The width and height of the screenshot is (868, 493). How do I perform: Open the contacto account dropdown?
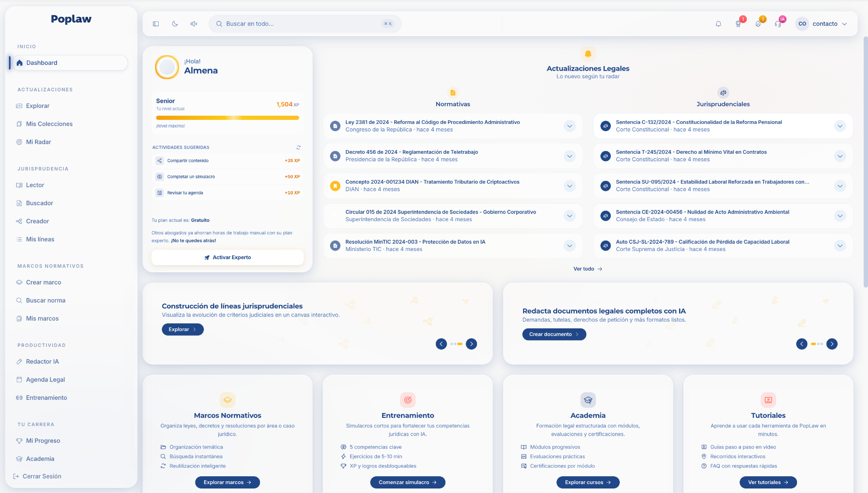[x=822, y=24]
